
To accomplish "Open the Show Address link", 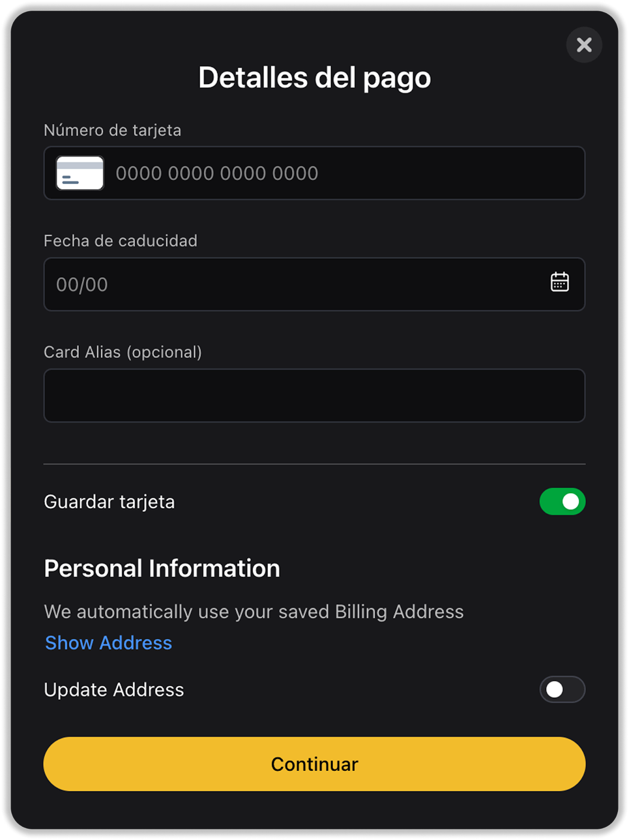I will point(109,643).
